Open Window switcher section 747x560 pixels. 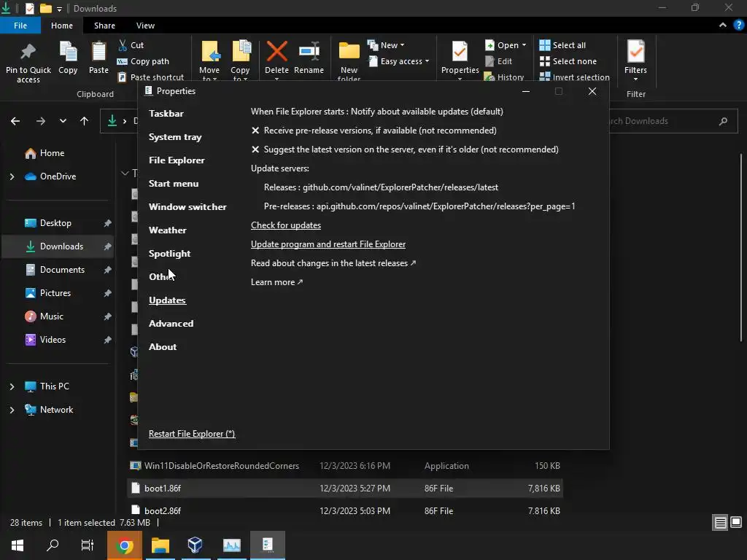point(187,206)
